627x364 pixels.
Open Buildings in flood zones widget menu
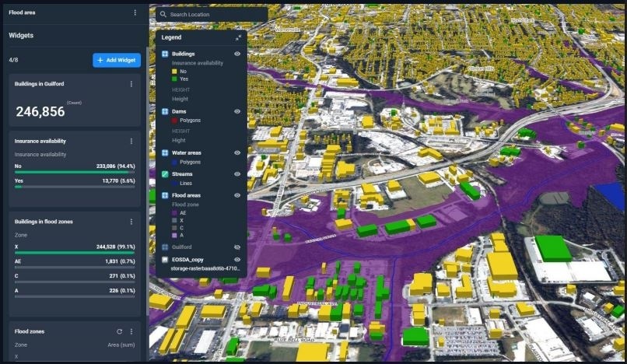point(131,222)
